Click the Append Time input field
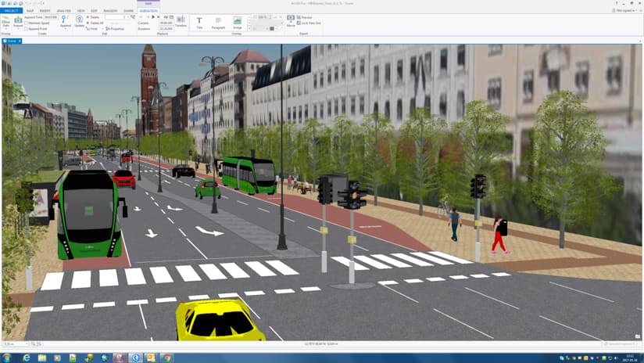This screenshot has width=644, height=363. (x=51, y=17)
